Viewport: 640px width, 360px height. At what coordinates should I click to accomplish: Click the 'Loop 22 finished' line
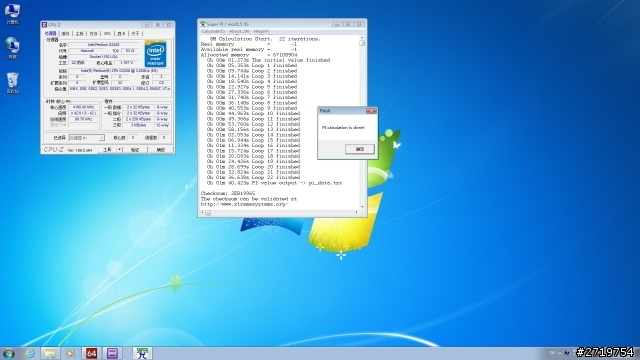[x=253, y=178]
